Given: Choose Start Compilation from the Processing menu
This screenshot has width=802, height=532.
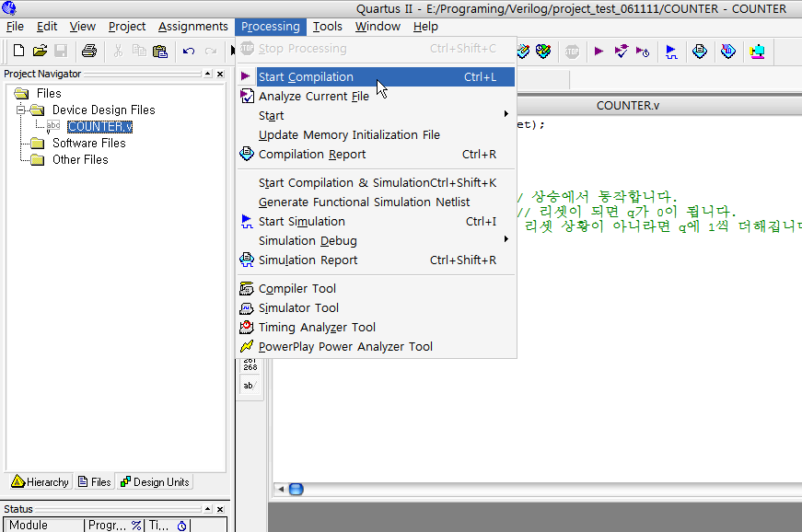Looking at the screenshot, I should point(376,77).
